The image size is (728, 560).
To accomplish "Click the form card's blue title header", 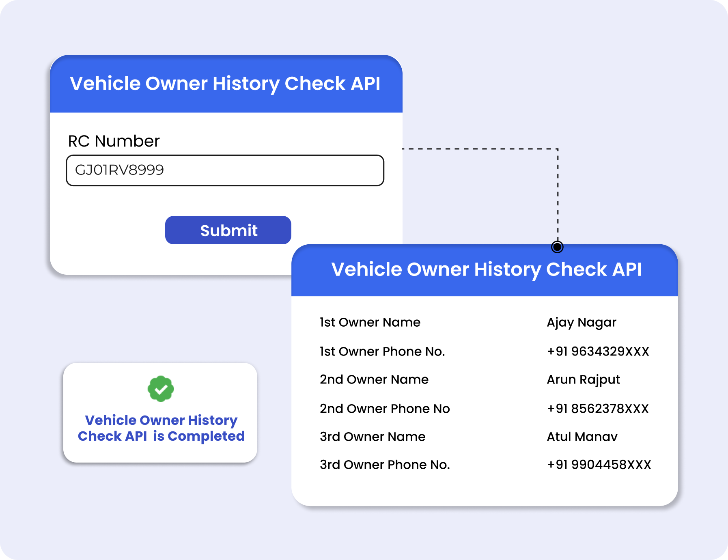I will point(226,84).
